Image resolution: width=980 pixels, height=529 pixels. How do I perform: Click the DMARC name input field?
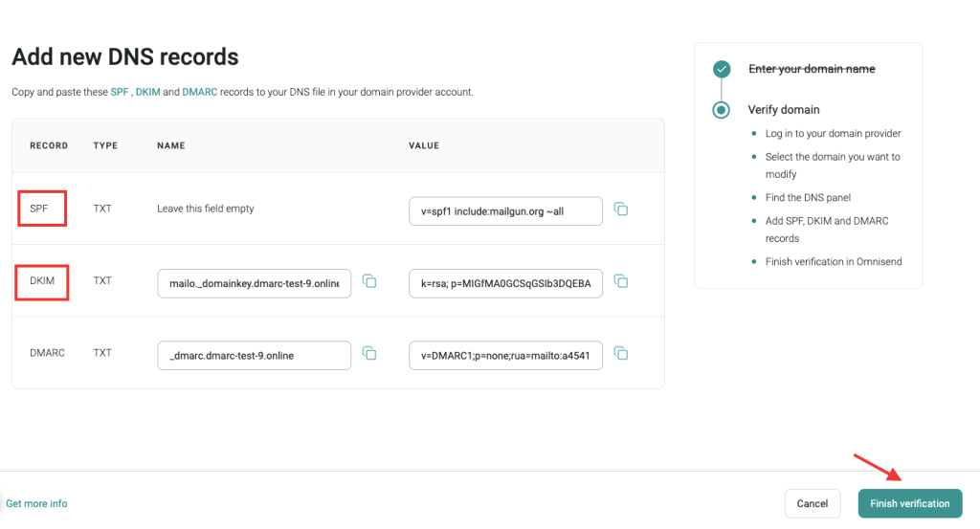(255, 355)
